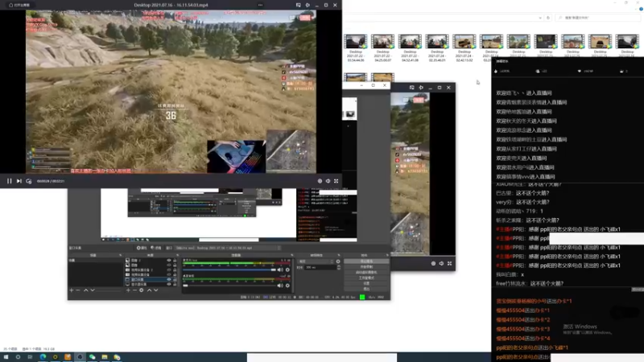The width and height of the screenshot is (644, 362).
Task: Move scene down in OBS scenes list
Action: (93, 290)
